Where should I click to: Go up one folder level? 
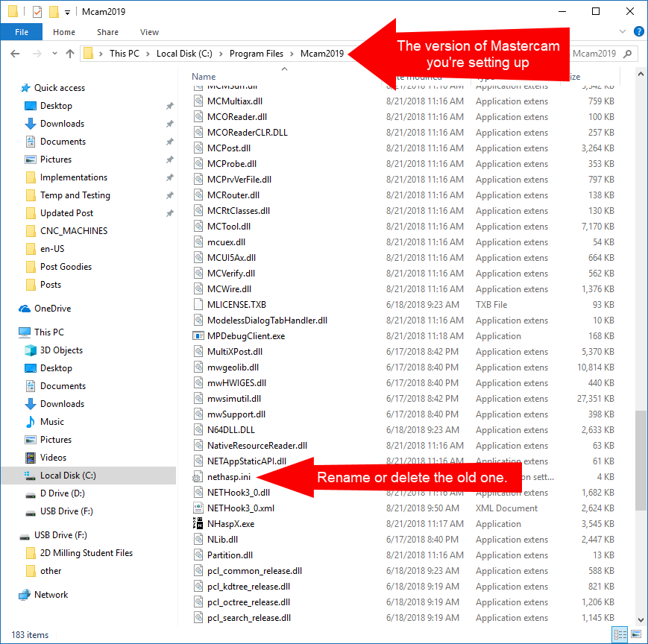tap(70, 54)
